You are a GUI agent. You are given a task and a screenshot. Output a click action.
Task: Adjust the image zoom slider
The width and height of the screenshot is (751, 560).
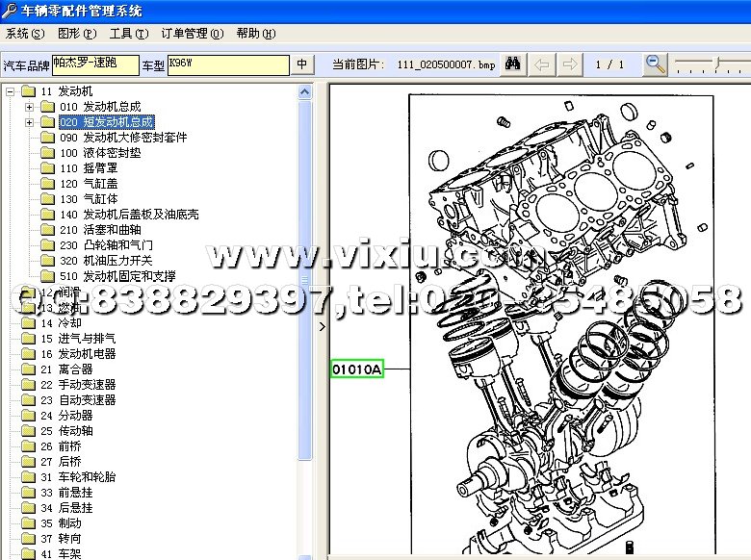pos(716,64)
